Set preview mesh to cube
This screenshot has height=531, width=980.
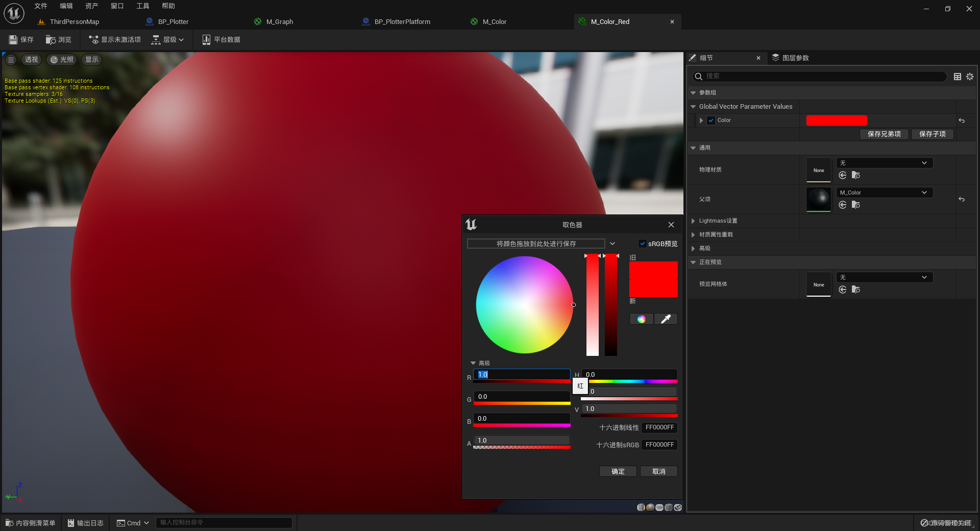click(669, 508)
